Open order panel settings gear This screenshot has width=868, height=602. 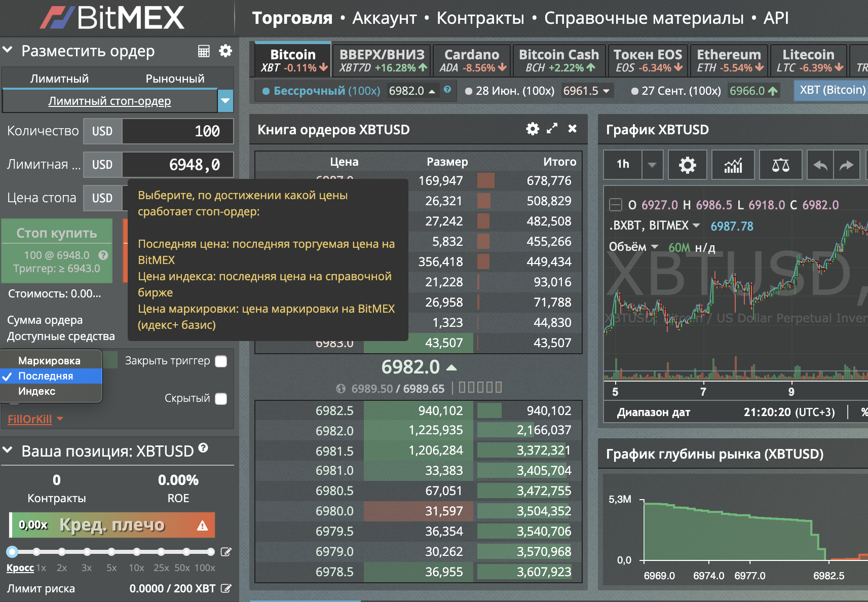coord(225,51)
